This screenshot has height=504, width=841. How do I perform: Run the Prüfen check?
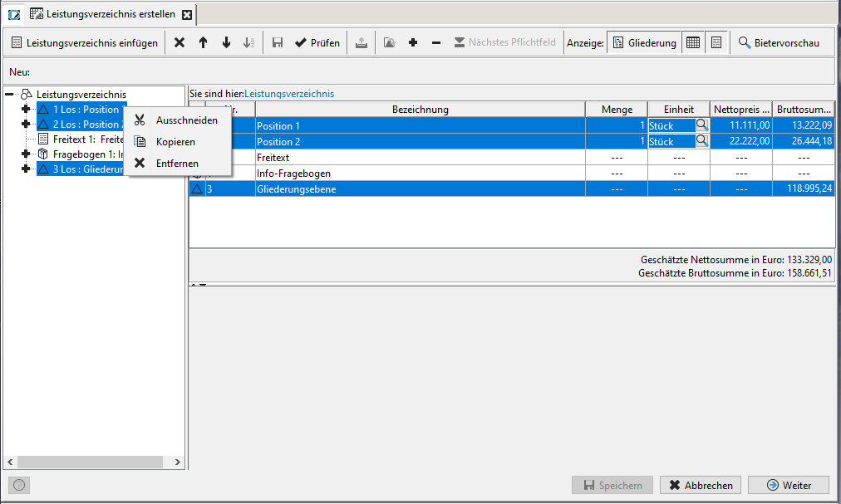[x=317, y=42]
